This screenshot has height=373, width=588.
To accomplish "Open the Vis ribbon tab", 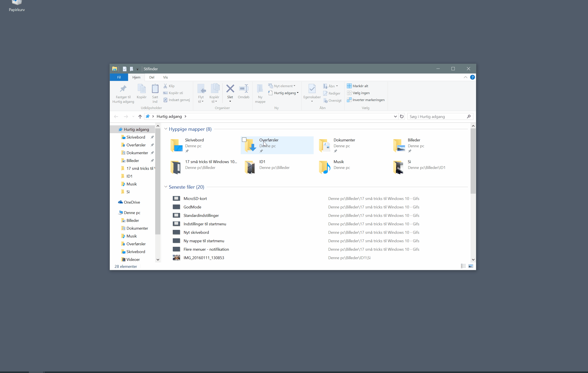I will 165,77.
